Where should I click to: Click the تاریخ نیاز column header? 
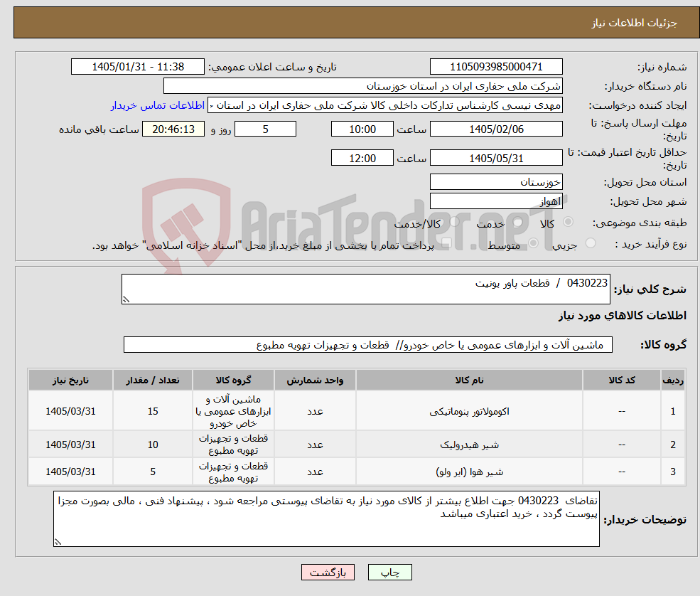click(x=70, y=381)
